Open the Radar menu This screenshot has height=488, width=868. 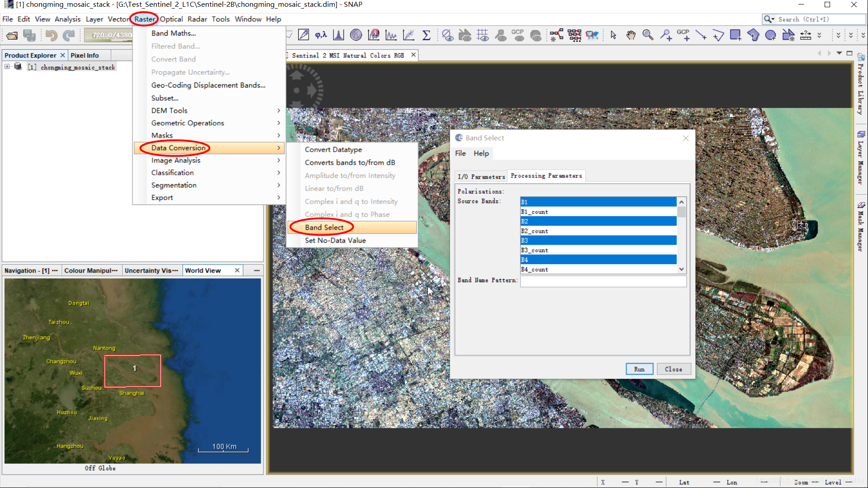[197, 19]
